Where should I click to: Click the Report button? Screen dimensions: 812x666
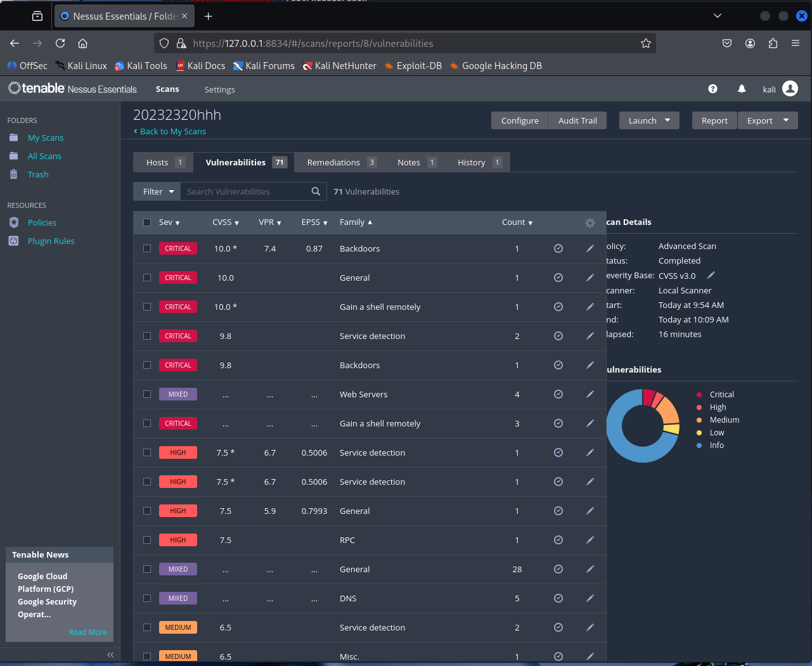pyautogui.click(x=714, y=120)
